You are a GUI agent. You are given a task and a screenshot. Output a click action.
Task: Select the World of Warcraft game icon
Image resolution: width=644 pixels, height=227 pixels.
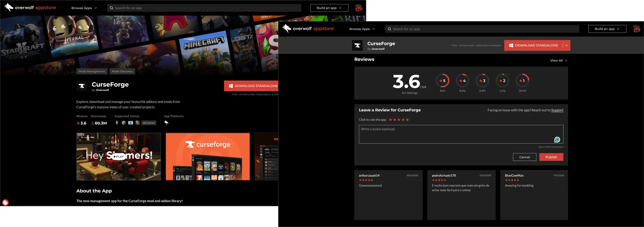coord(138,123)
